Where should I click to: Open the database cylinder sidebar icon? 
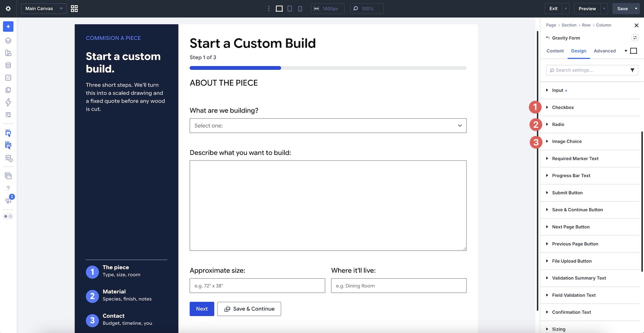(x=8, y=65)
